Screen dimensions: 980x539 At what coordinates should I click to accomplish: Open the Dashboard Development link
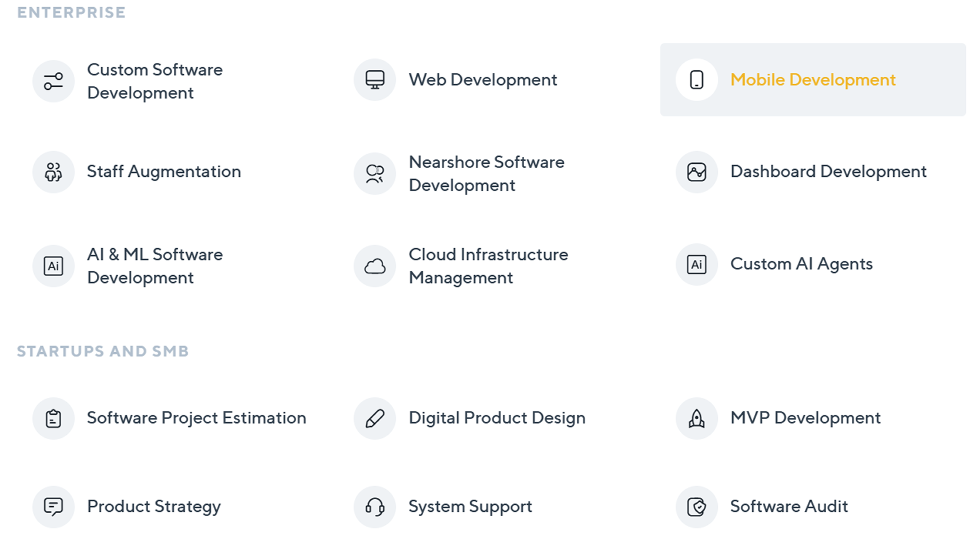[x=828, y=172]
